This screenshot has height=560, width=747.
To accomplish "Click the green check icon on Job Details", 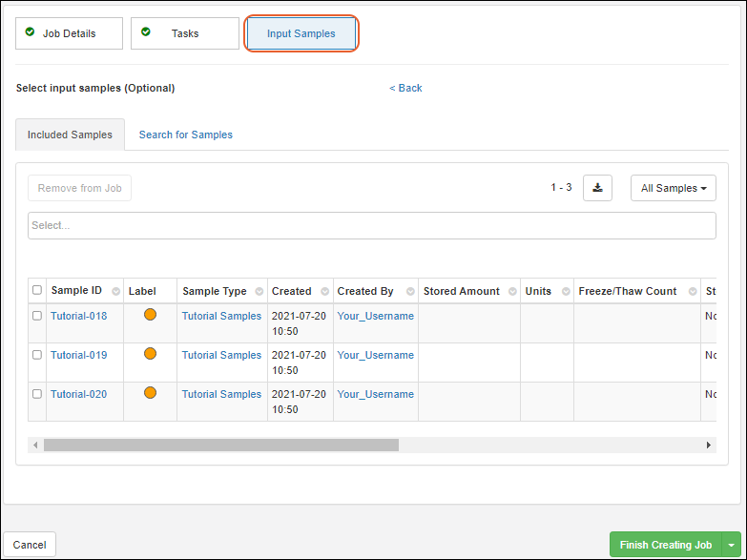I will pyautogui.click(x=31, y=32).
